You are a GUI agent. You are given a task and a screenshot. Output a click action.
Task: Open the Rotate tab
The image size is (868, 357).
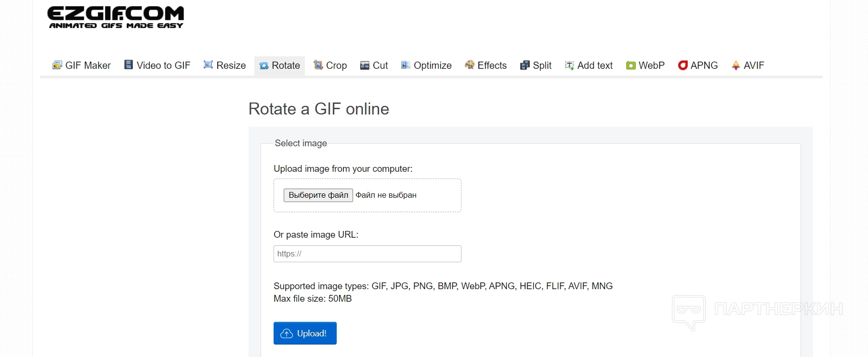pos(280,65)
